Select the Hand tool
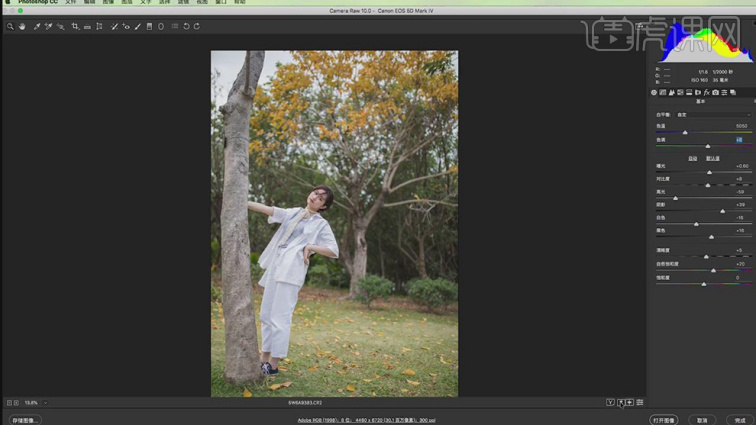This screenshot has width=756, height=426. tap(22, 27)
